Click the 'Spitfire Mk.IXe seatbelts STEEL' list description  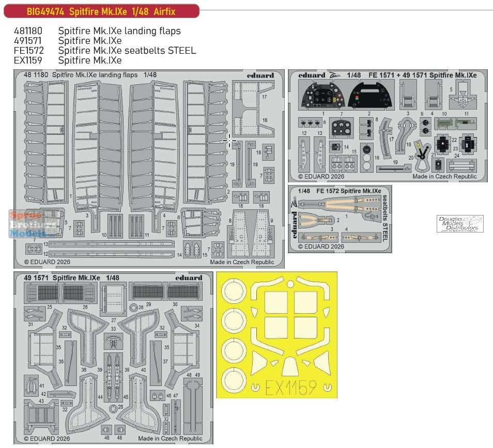point(127,50)
